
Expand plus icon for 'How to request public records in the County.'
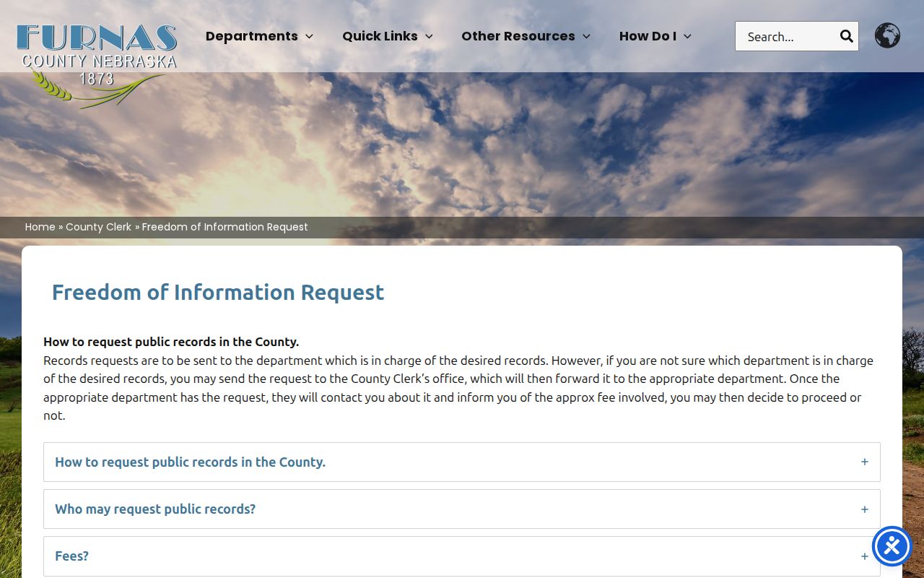pyautogui.click(x=864, y=462)
